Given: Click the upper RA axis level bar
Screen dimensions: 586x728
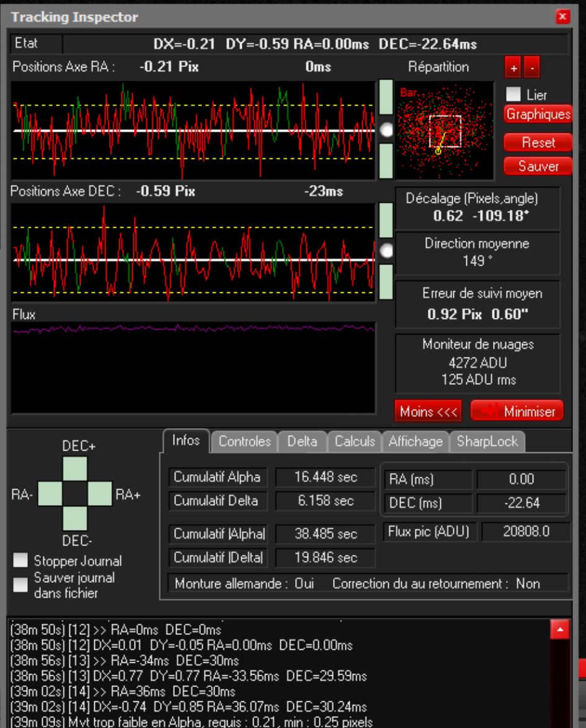Looking at the screenshot, I should click(386, 97).
